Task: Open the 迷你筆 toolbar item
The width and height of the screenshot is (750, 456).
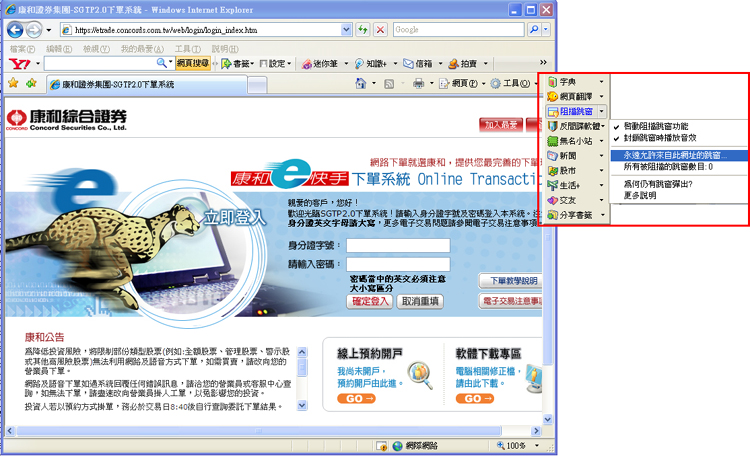Action: [x=320, y=64]
